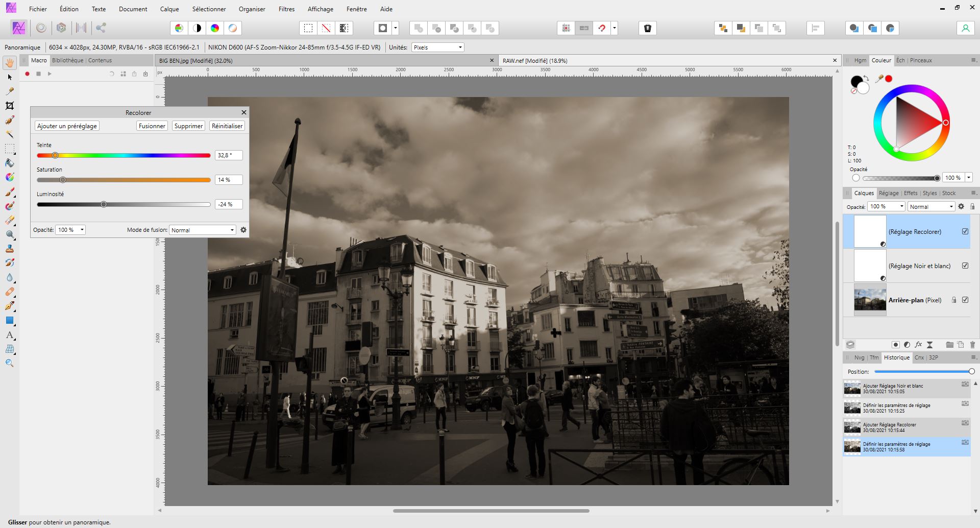Toggle visibility of Arrière-plan layer
The height and width of the screenshot is (528, 980).
[965, 300]
